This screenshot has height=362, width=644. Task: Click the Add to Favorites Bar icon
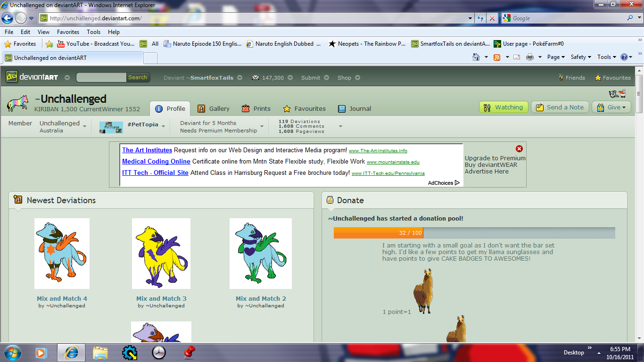coord(50,44)
